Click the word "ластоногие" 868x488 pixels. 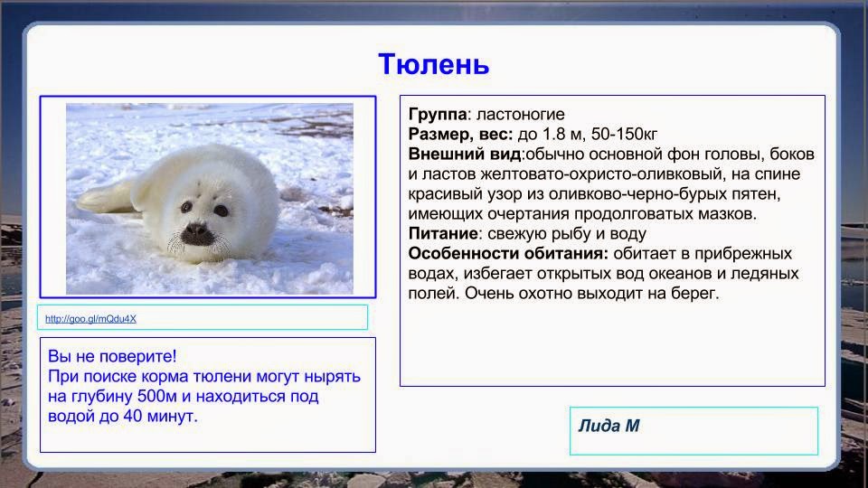pos(520,115)
